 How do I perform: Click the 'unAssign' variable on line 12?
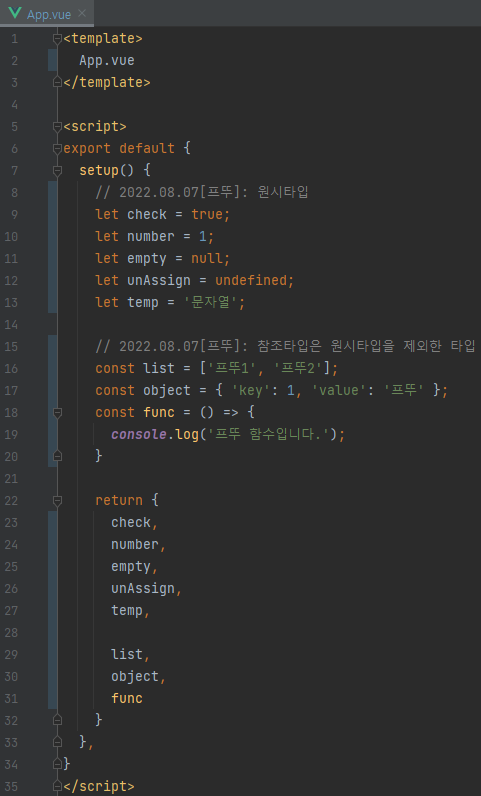click(x=159, y=280)
